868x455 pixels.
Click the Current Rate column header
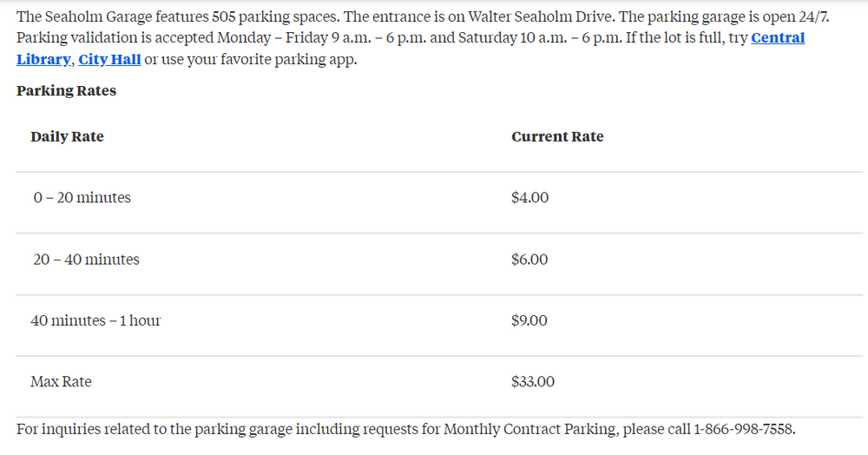(557, 136)
